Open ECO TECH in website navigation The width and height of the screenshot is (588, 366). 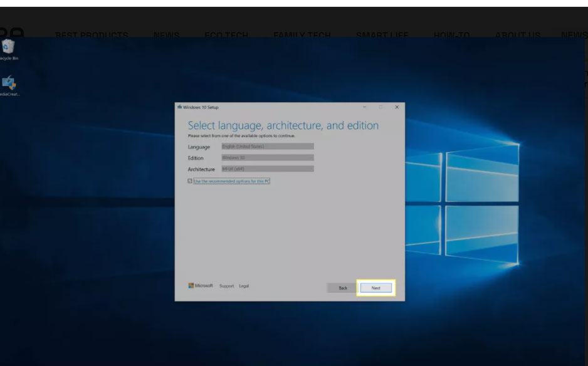(226, 35)
